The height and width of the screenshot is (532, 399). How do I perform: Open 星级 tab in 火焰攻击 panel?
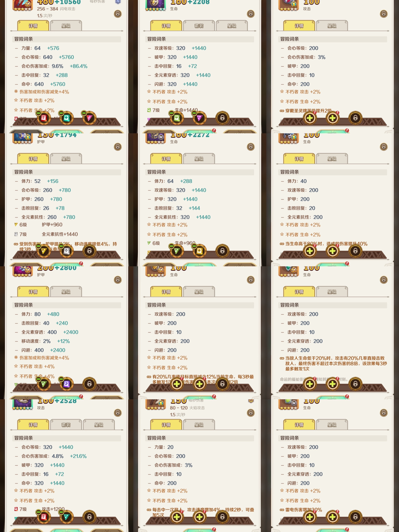pyautogui.click(x=199, y=425)
